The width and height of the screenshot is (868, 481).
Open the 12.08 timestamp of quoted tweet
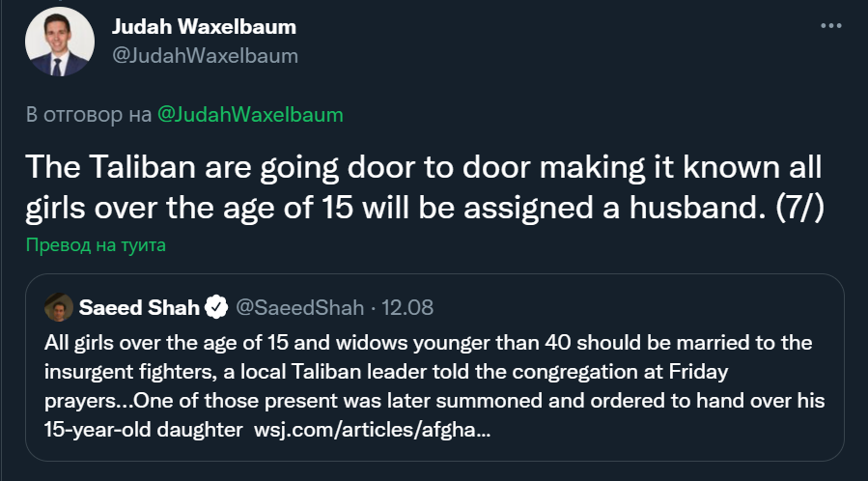(x=407, y=307)
